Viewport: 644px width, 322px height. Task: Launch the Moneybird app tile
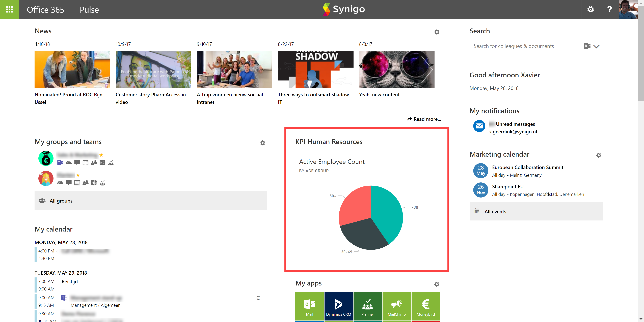[425, 306]
